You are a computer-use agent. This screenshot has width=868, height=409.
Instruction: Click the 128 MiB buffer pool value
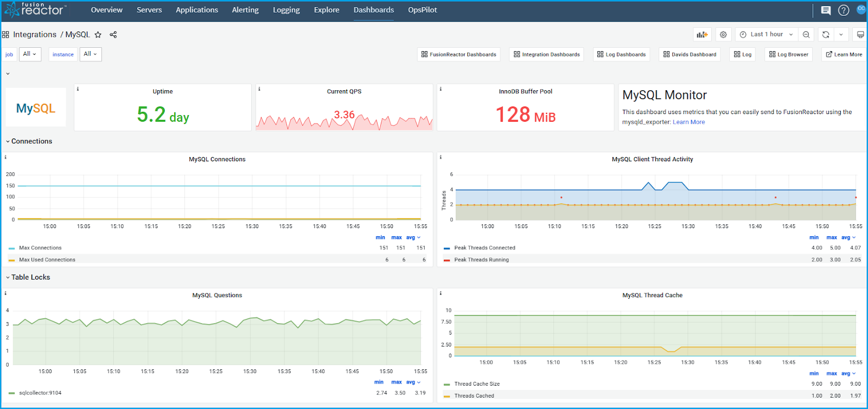pos(526,115)
